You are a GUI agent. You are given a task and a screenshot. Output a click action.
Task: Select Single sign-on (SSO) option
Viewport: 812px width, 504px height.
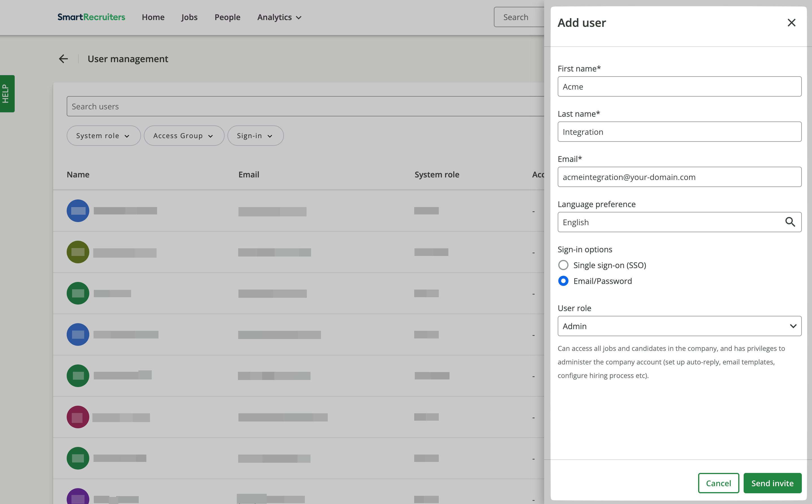tap(563, 265)
